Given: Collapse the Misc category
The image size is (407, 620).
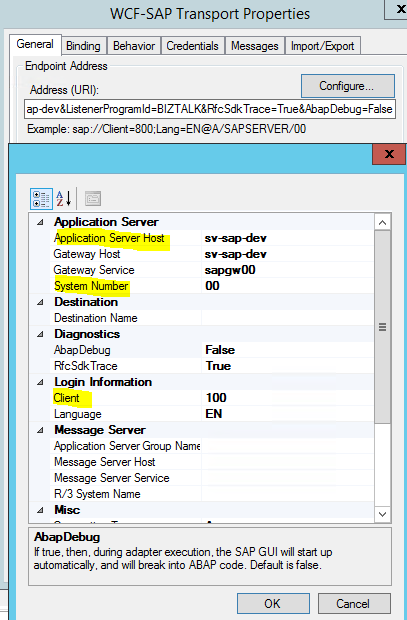Looking at the screenshot, I should coord(40,510).
